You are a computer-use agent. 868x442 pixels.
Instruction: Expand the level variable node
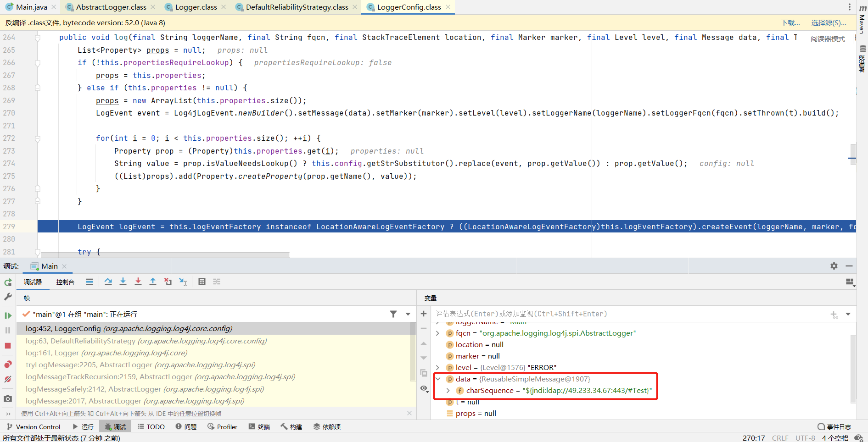click(x=437, y=367)
